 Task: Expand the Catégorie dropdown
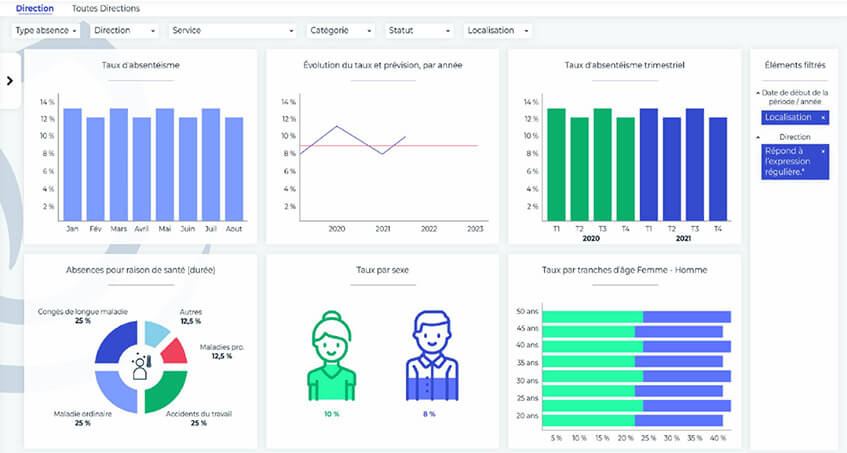[342, 31]
